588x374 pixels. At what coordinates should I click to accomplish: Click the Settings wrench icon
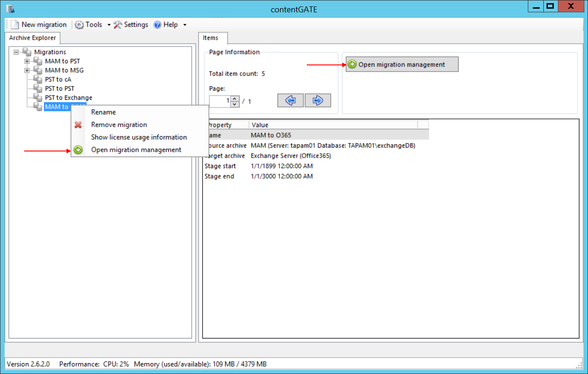(118, 25)
